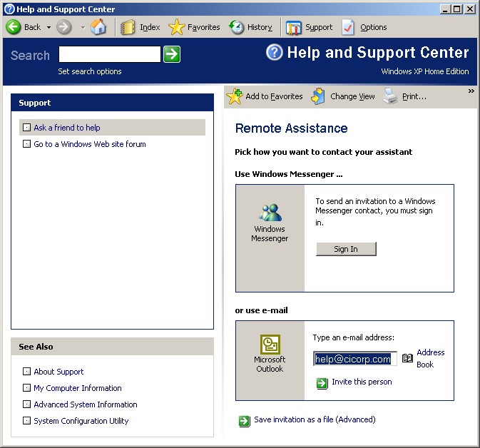The image size is (480, 448).
Task: Open the Back history dropdown arrow
Action: tap(48, 27)
